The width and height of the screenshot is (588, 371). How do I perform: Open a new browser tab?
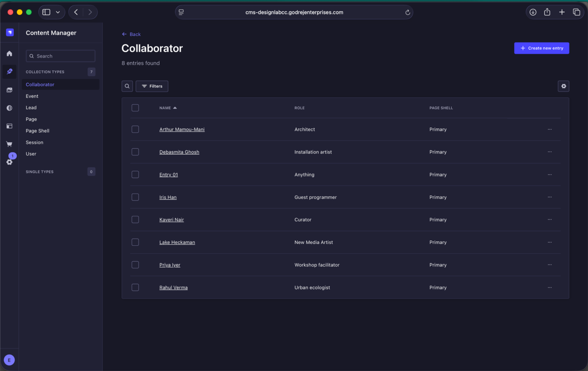(562, 12)
